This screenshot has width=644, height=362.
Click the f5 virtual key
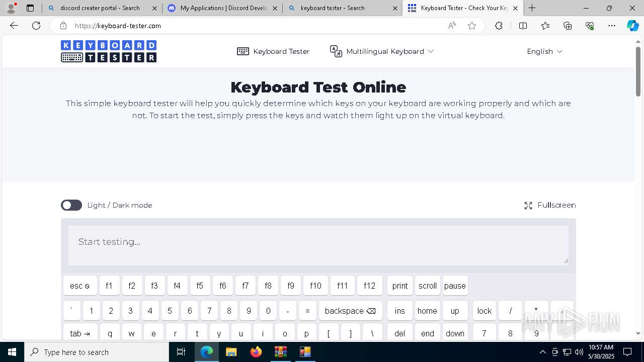click(x=200, y=286)
